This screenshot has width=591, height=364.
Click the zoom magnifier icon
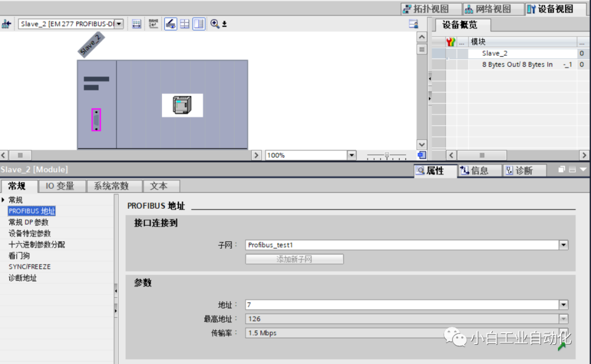pyautogui.click(x=215, y=24)
